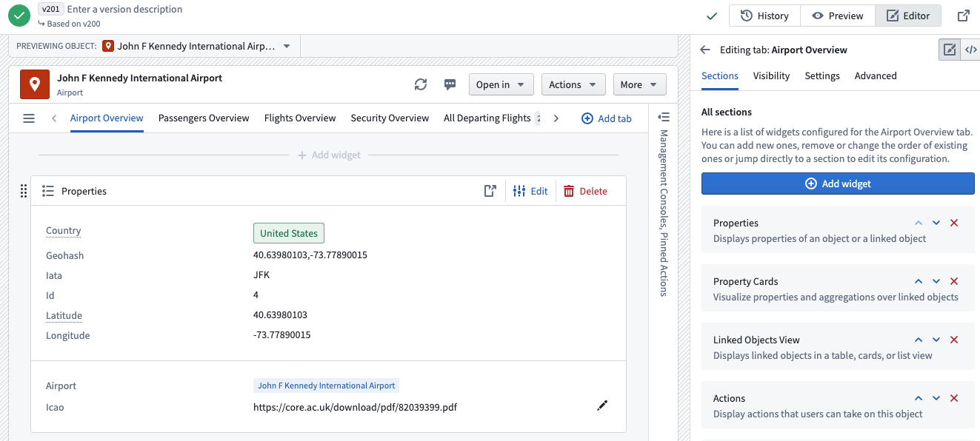Click blue Add widget button
This screenshot has width=980, height=441.
point(838,184)
